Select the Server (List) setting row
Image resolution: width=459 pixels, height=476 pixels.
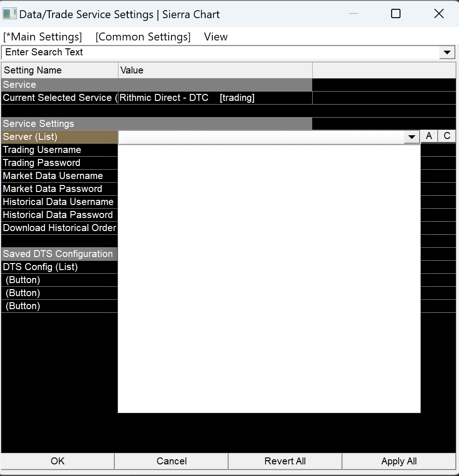coord(59,137)
